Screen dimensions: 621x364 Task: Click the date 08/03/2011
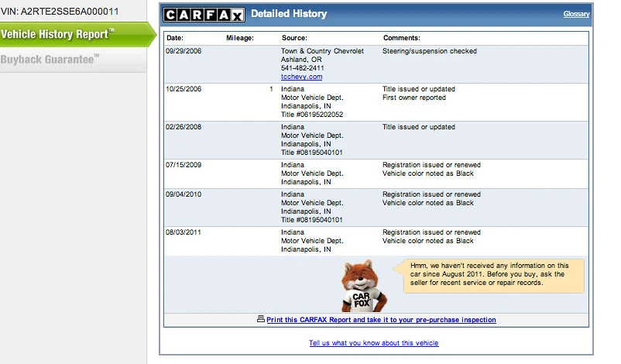[x=184, y=232]
